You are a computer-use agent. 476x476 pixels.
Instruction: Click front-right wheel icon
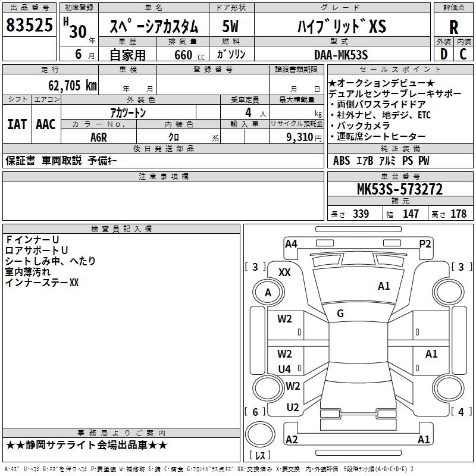point(449,293)
